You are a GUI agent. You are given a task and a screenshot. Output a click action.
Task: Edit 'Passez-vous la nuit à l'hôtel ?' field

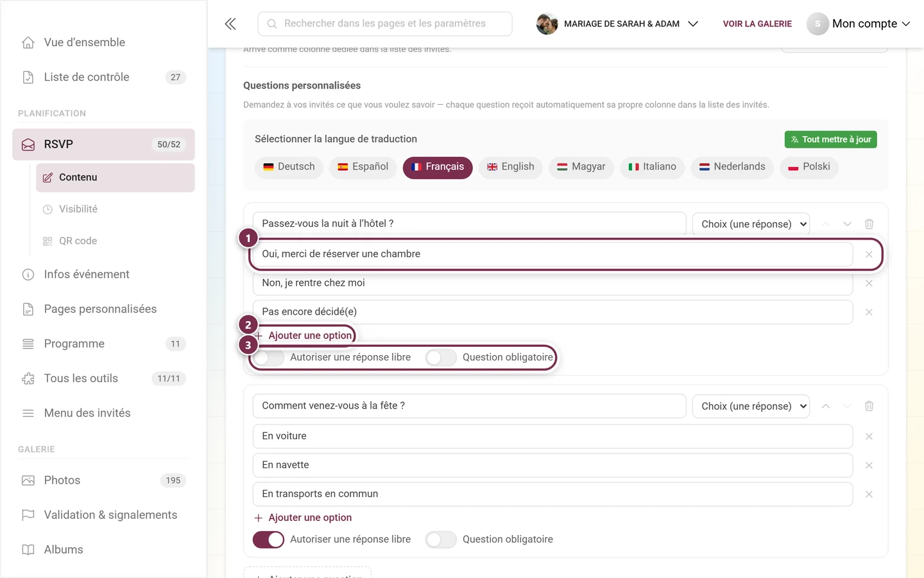point(470,224)
